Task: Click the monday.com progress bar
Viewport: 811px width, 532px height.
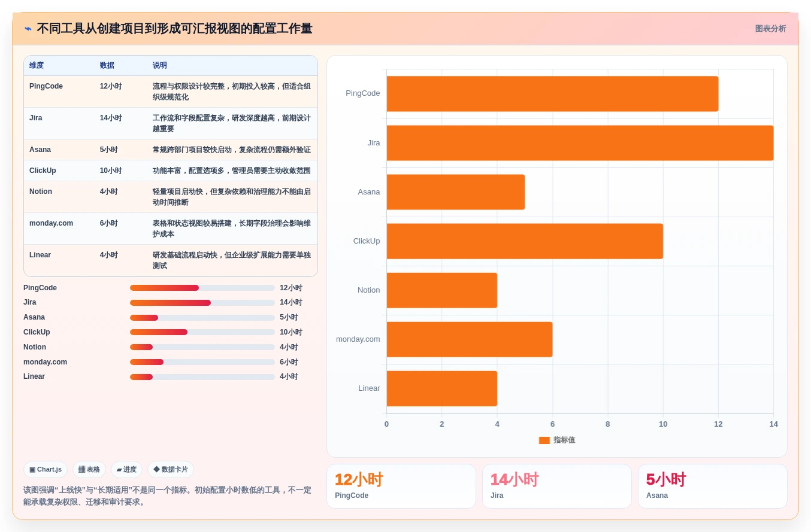Action: pyautogui.click(x=202, y=362)
